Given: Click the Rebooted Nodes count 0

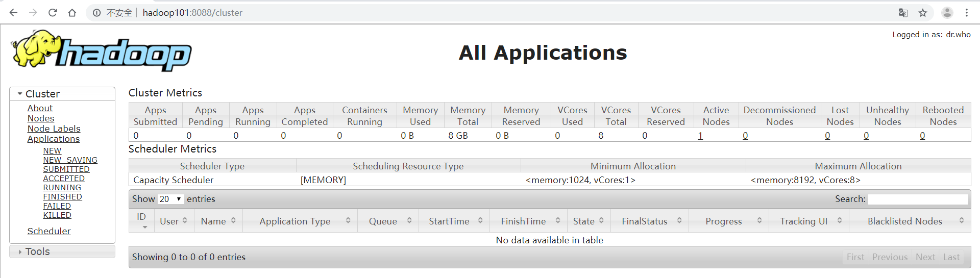Looking at the screenshot, I should click(922, 136).
